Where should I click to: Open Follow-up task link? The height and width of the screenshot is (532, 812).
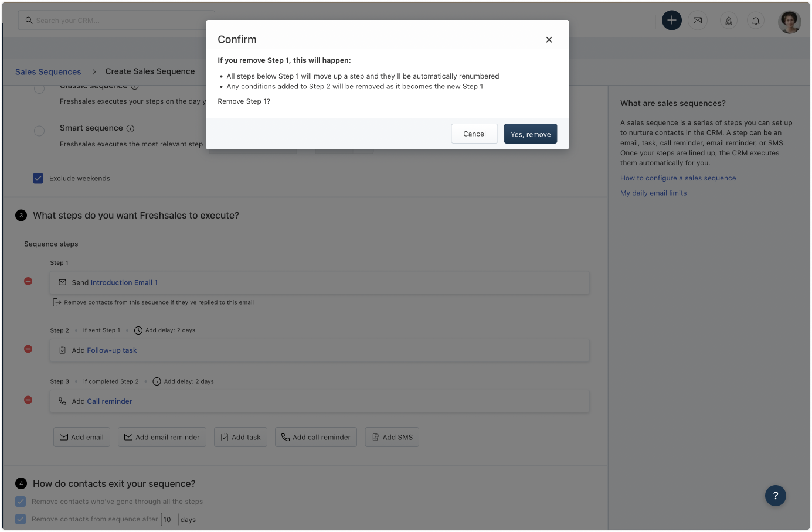tap(112, 350)
